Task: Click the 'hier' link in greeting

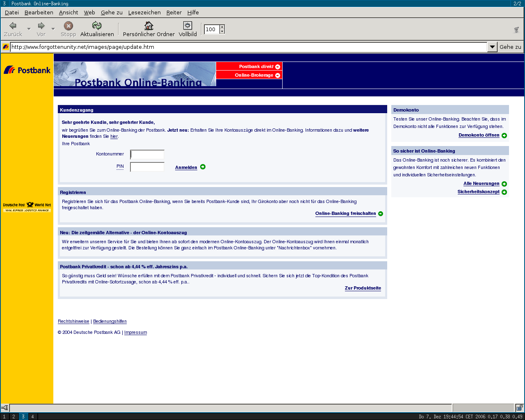Action: tap(114, 137)
